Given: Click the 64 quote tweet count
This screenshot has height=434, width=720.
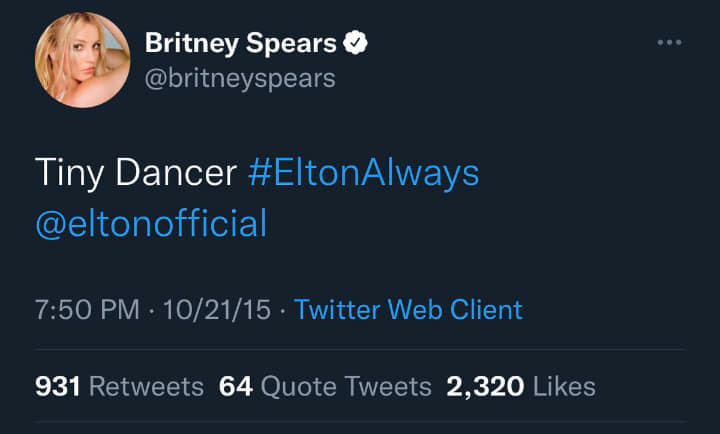Looking at the screenshot, I should (235, 386).
